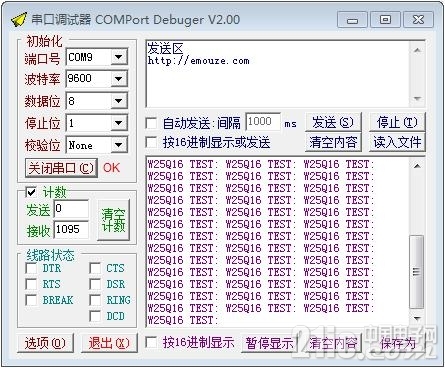Toggle the RTS line status checkbox
The image size is (445, 368).
[31, 284]
